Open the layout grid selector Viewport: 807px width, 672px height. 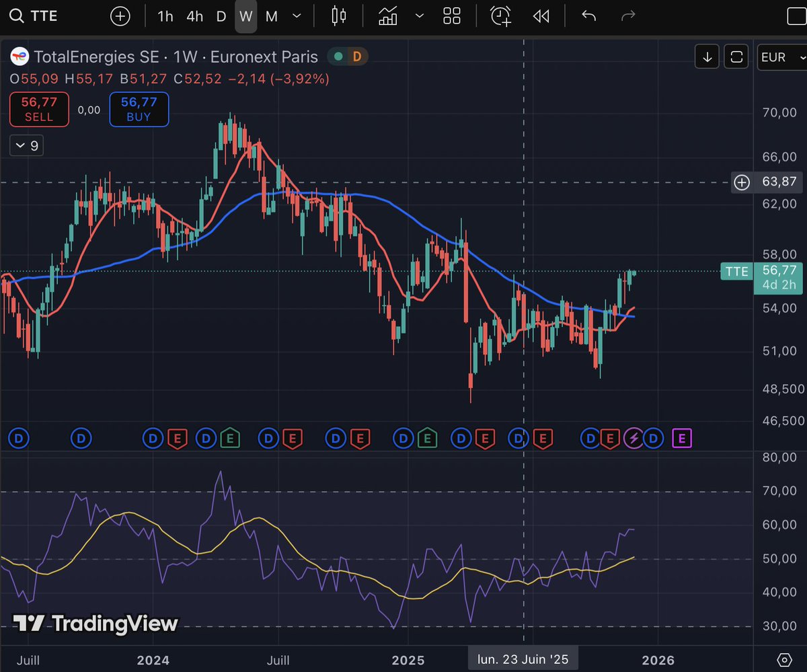452,16
